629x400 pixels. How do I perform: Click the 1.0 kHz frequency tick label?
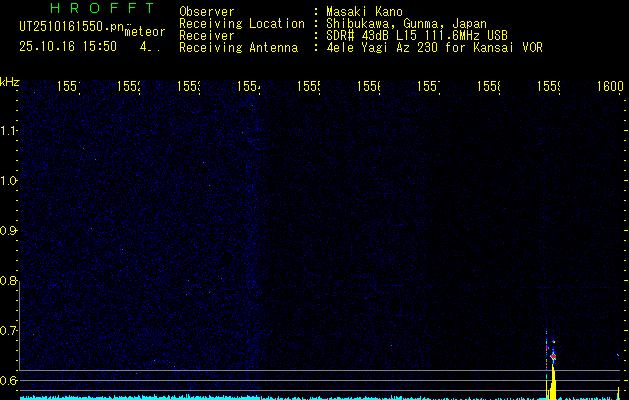(x=8, y=181)
